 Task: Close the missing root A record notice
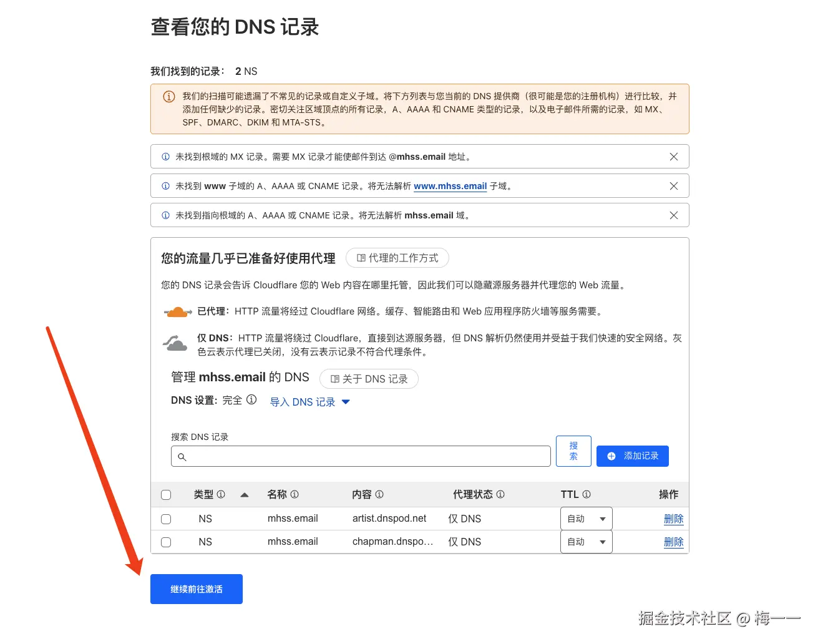pyautogui.click(x=673, y=215)
